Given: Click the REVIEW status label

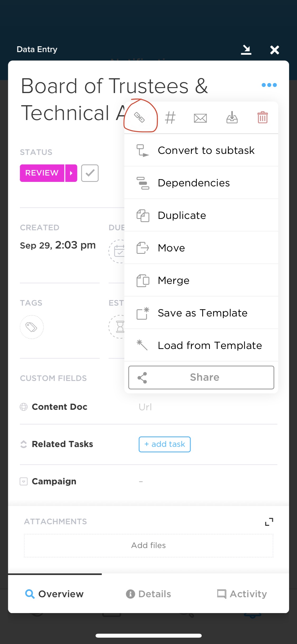Looking at the screenshot, I should (42, 173).
